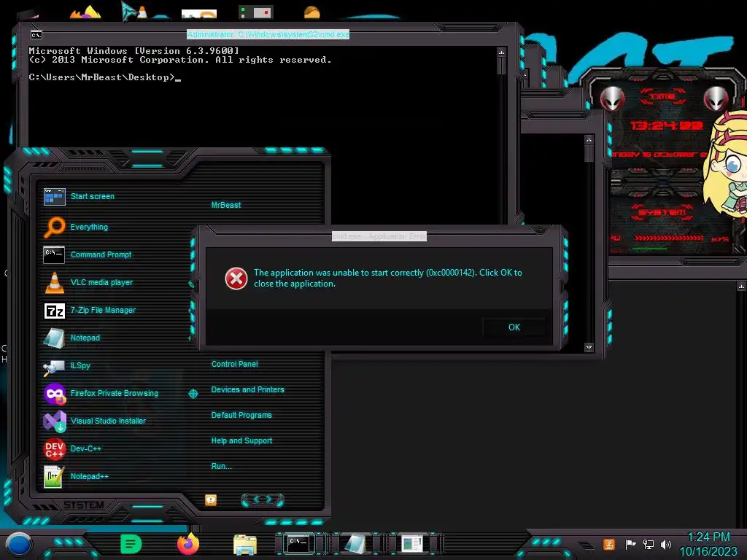Open Help and Support
Viewport: 747px width, 560px height.
241,441
